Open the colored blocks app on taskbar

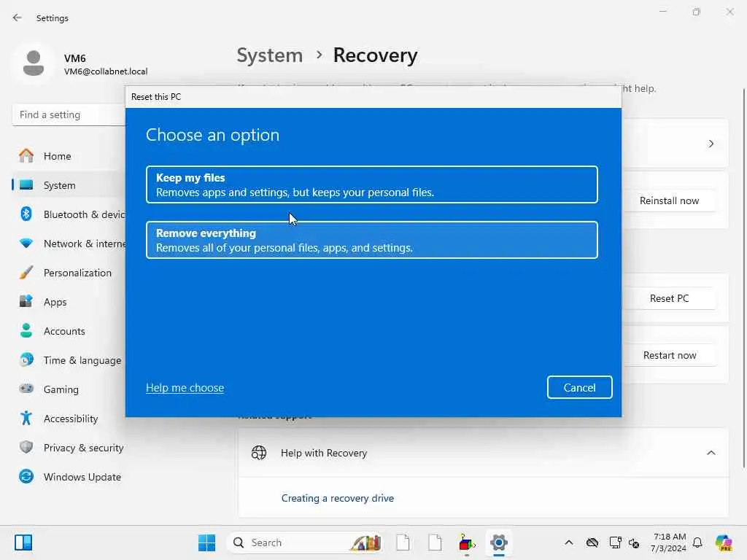click(x=466, y=542)
